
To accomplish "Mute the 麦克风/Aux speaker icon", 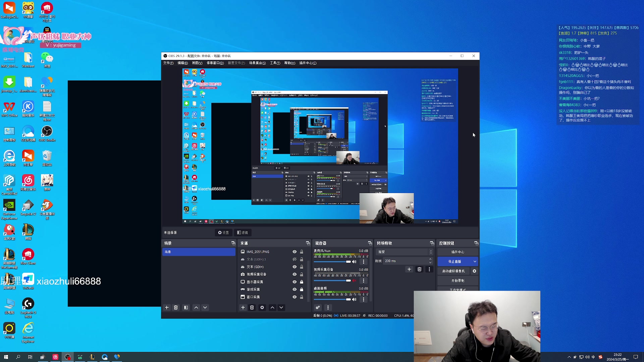I will (354, 262).
